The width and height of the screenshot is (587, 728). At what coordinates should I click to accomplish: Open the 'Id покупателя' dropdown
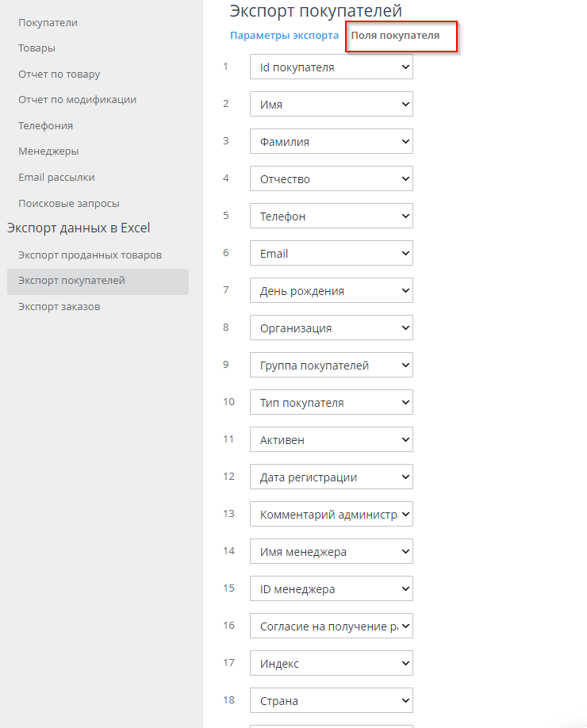point(331,67)
